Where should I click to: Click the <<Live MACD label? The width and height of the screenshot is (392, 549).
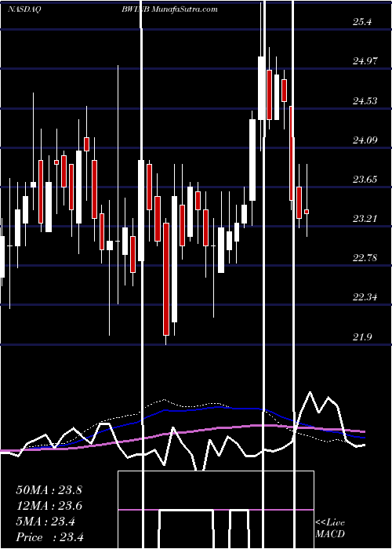[330, 529]
